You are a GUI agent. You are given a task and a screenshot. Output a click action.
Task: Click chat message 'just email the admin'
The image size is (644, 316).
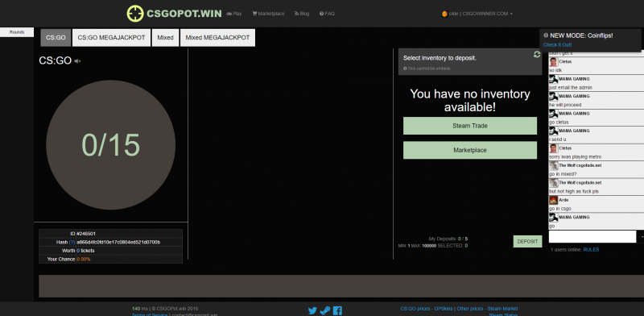tap(571, 88)
